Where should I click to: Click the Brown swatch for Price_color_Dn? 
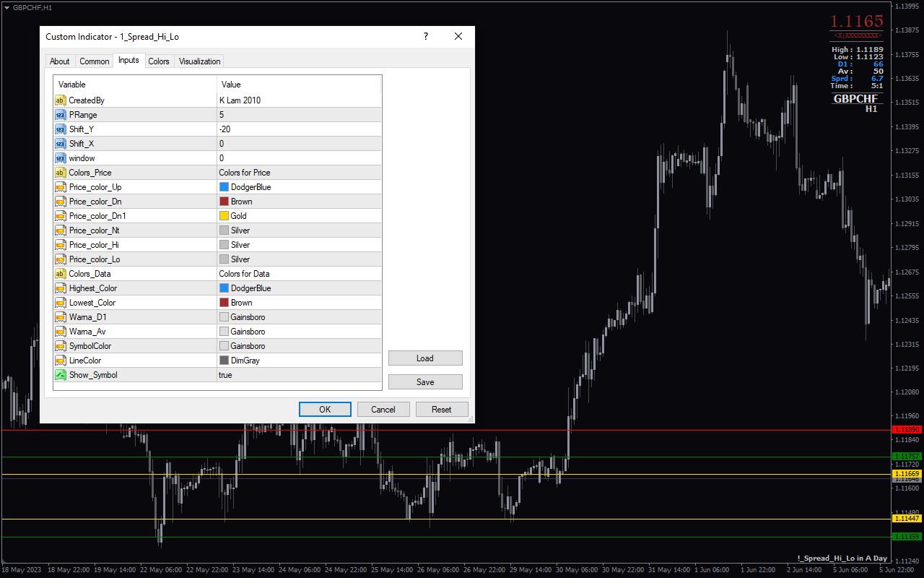[224, 202]
